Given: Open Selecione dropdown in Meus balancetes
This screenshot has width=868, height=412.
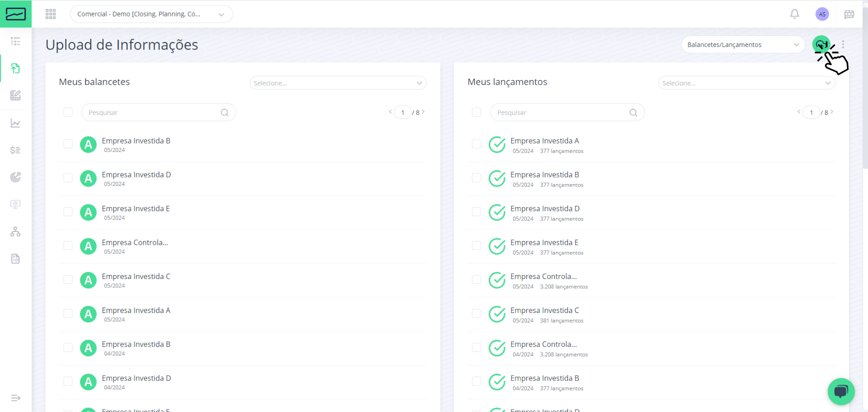Looking at the screenshot, I should (x=338, y=83).
